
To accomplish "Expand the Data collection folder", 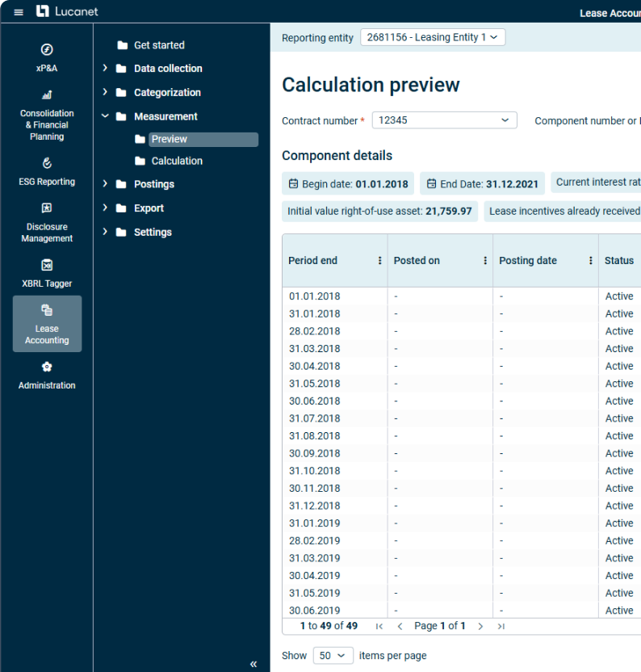I will (105, 69).
